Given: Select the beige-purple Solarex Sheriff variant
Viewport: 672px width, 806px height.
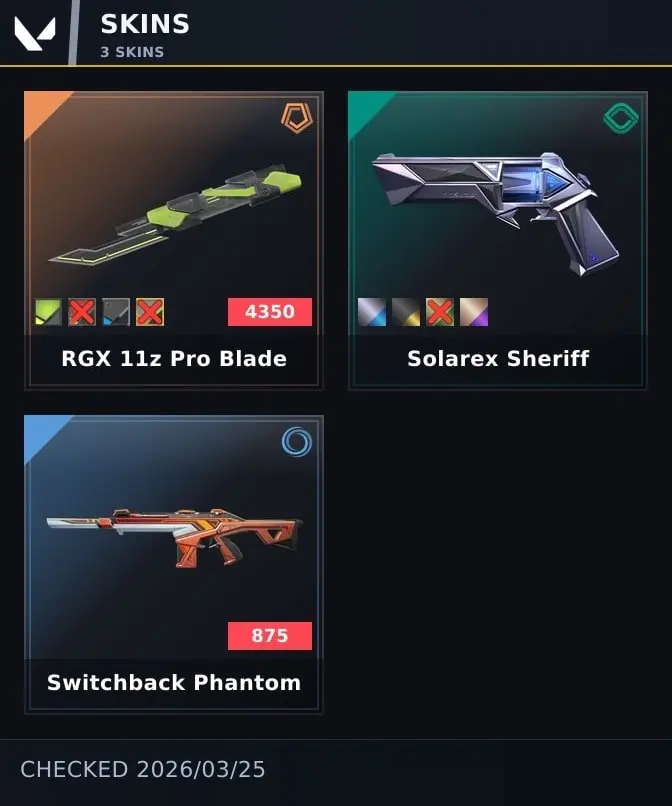Looking at the screenshot, I should (474, 312).
